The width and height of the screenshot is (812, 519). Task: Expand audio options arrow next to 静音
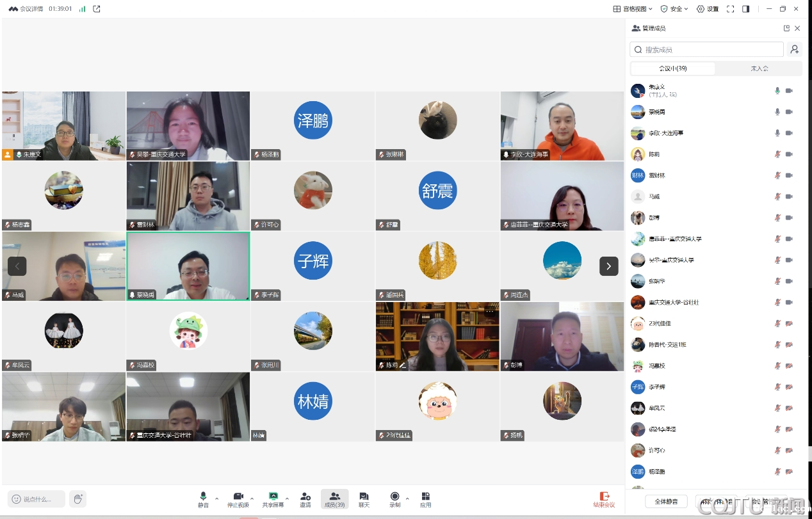[217, 498]
